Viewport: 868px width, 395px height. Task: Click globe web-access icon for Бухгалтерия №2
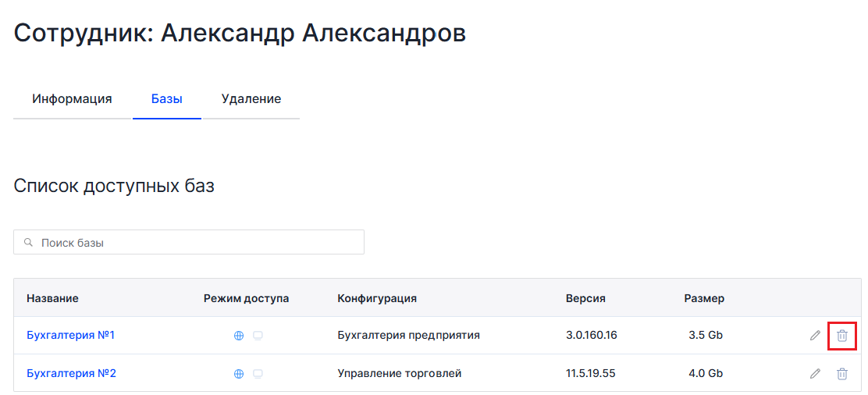point(239,374)
